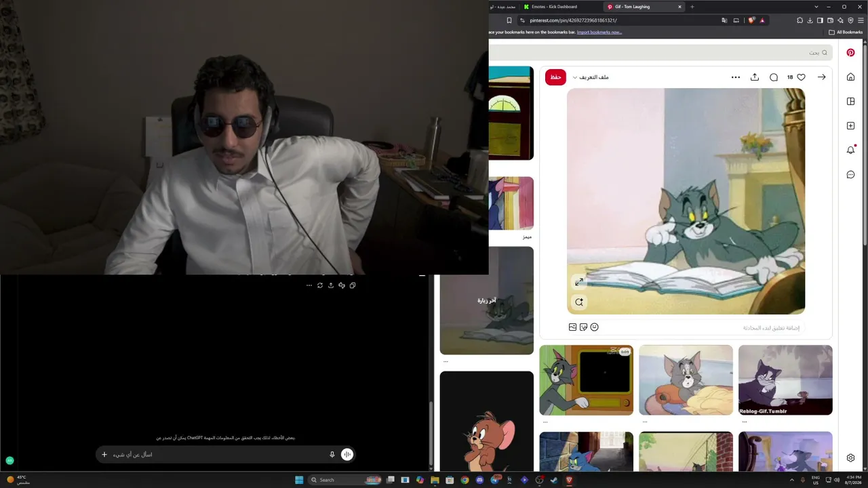868x488 pixels.
Task: Create a new pin with the plus icon
Action: coord(850,126)
